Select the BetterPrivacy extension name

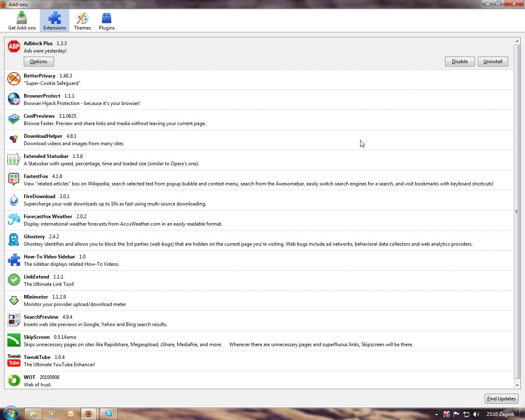click(39, 76)
